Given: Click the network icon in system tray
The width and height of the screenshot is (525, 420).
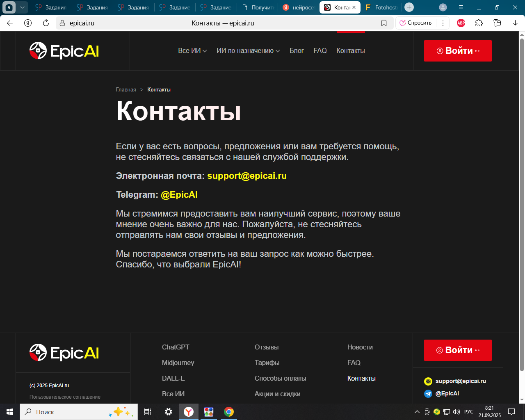Looking at the screenshot, I should coord(447,412).
